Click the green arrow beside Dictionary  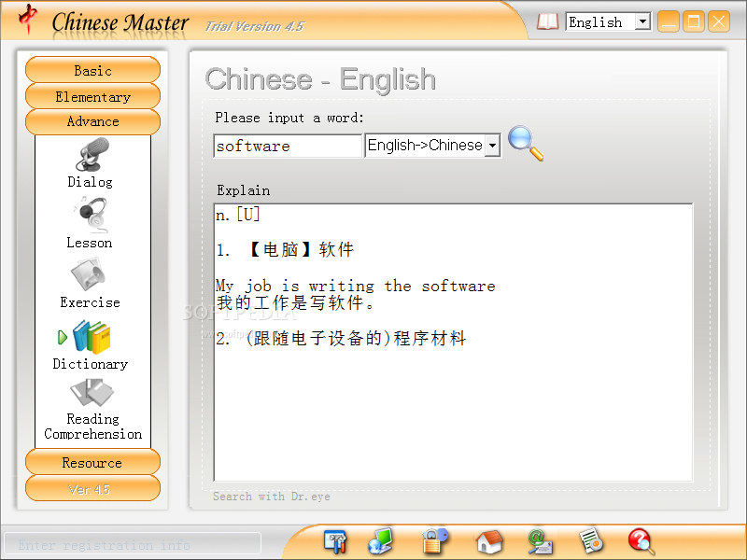click(62, 337)
